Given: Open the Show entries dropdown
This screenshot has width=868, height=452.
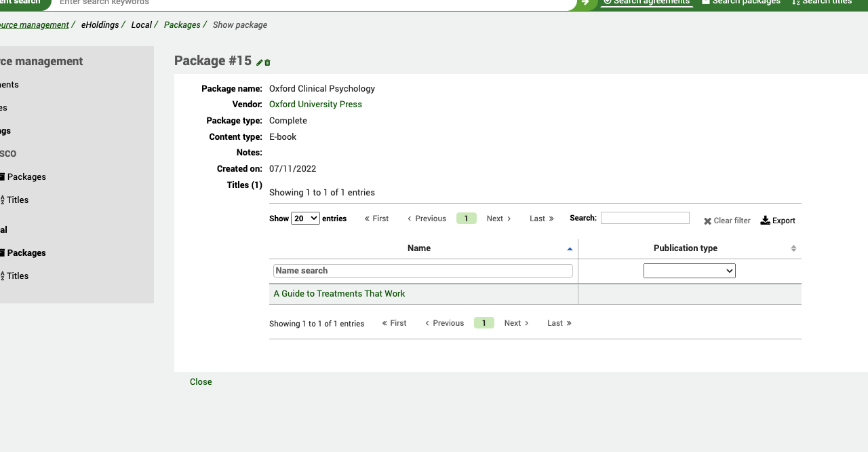Looking at the screenshot, I should (x=305, y=218).
